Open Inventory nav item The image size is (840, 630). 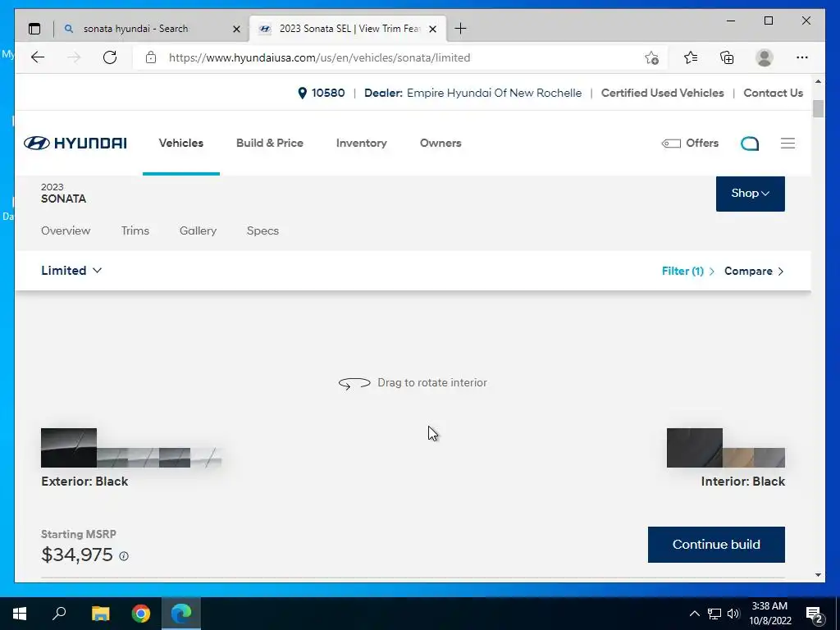point(361,143)
